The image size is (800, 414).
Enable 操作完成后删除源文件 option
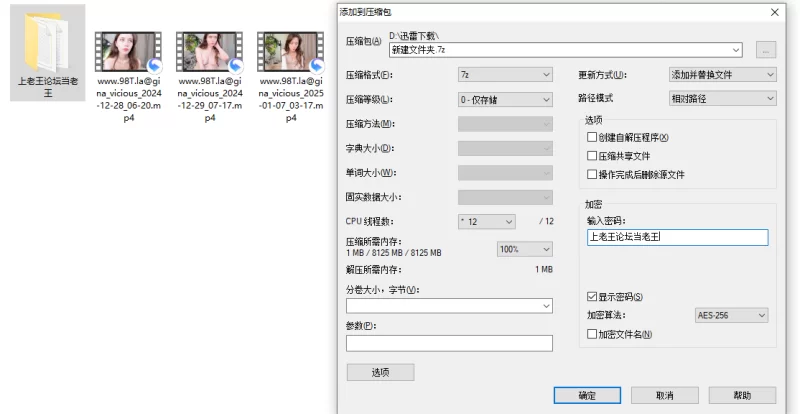[x=591, y=174]
